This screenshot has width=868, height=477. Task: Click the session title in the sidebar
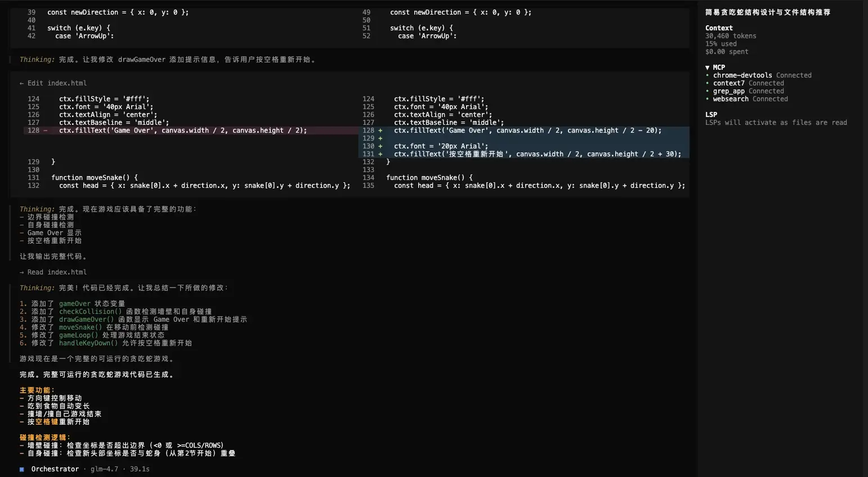(x=767, y=12)
